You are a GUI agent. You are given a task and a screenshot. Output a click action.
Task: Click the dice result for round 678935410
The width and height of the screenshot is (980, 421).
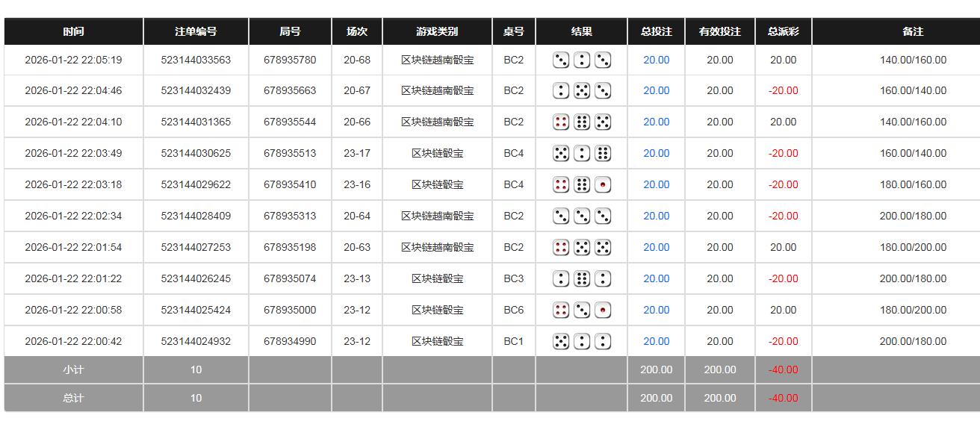[582, 184]
